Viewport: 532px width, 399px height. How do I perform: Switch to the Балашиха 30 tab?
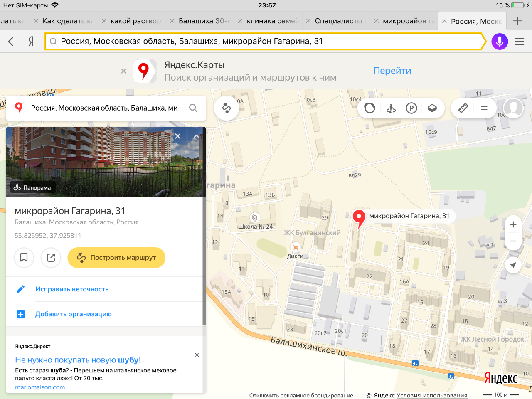pos(204,21)
